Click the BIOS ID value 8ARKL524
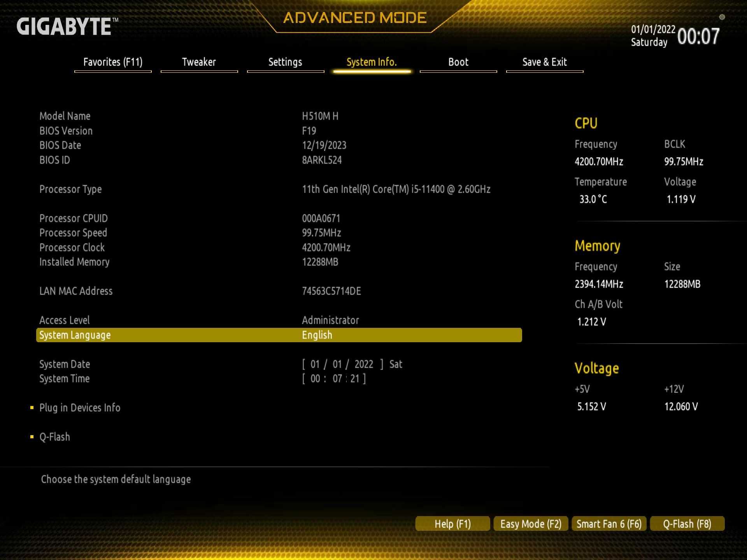Viewport: 747px width, 560px height. click(322, 160)
